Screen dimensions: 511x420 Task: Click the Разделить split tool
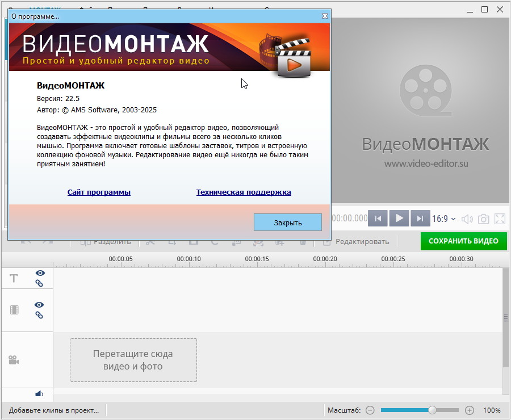[106, 242]
